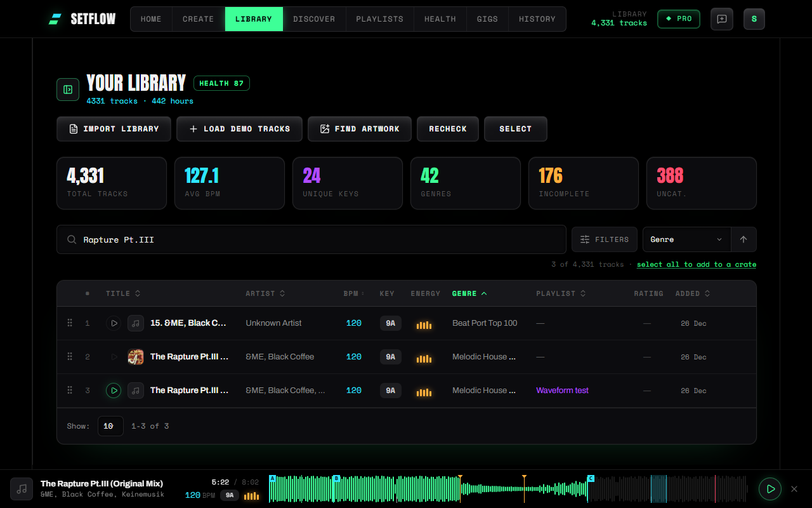Jump to cue marker C on the waveform
Viewport: 812px width, 508px height.
[x=591, y=478]
